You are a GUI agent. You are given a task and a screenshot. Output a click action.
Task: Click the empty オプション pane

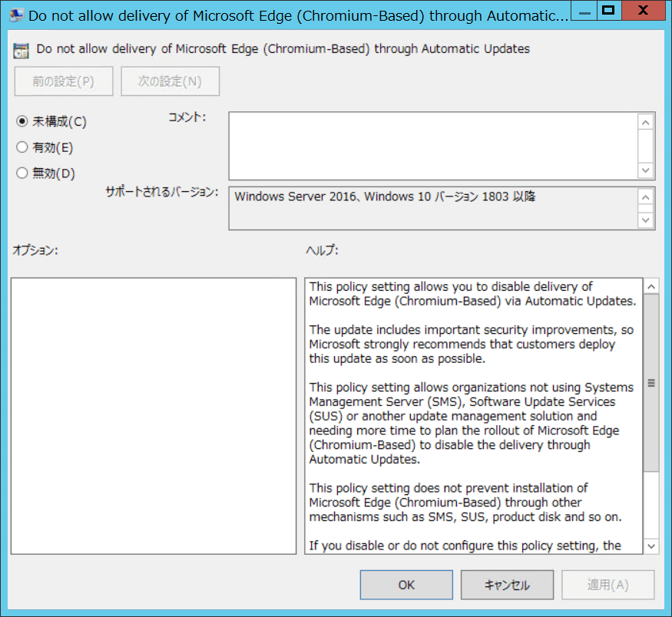pyautogui.click(x=154, y=416)
